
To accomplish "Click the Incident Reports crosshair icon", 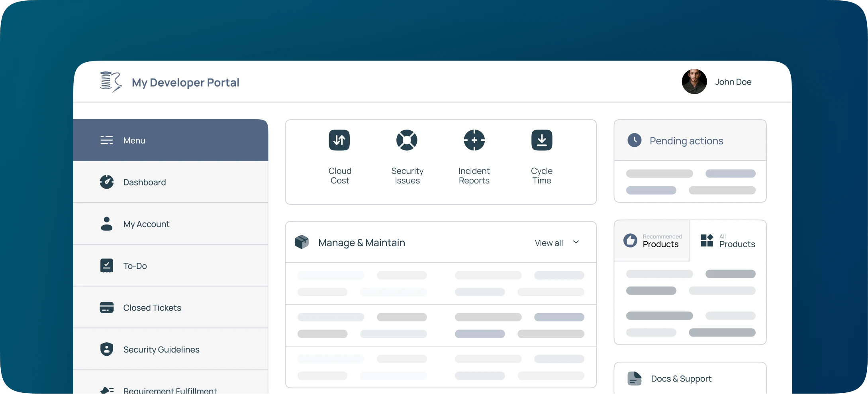I will [474, 140].
